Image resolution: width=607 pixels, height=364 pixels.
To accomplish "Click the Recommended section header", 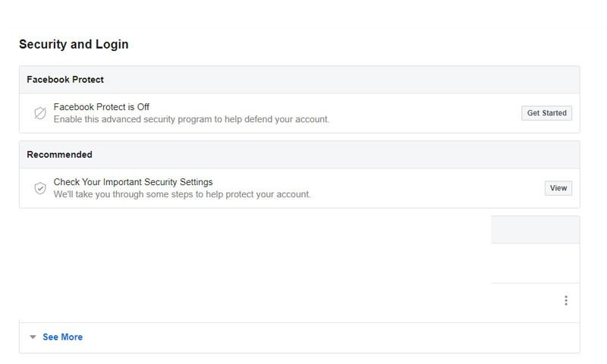I will [299, 155].
